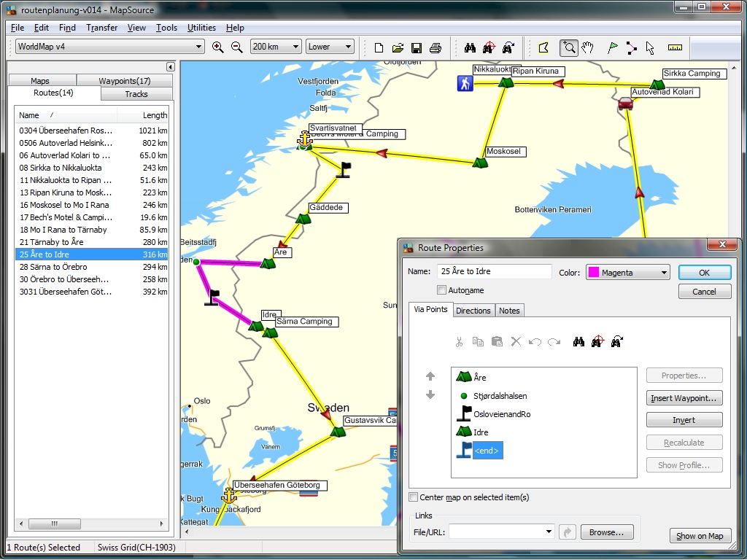
Task: Save the file with floppy disk icon
Action: [x=417, y=47]
